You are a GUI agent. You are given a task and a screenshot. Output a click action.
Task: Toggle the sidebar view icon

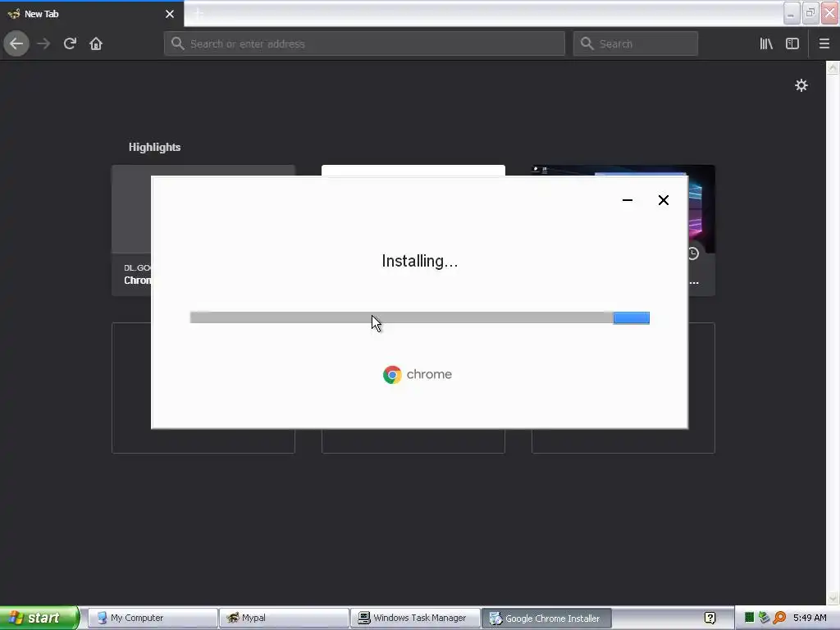(792, 43)
